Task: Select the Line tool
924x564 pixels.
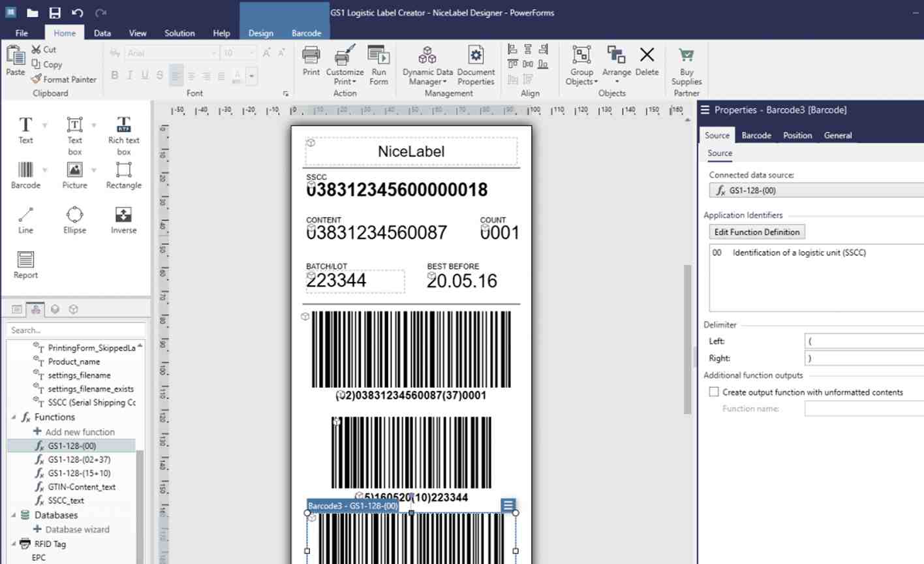Action: pos(25,220)
